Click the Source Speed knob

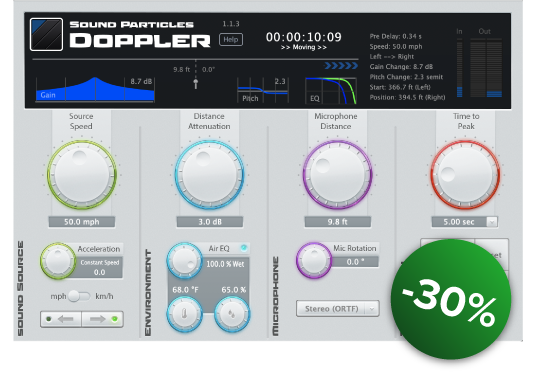tap(82, 175)
